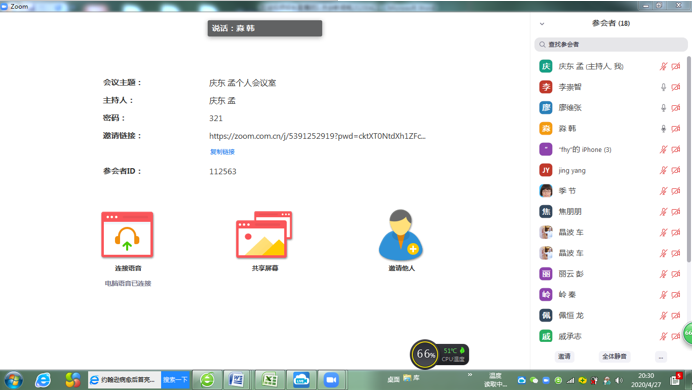Screen dimensions: 693x391
Task: Mute 廖维张's microphone
Action: point(663,108)
